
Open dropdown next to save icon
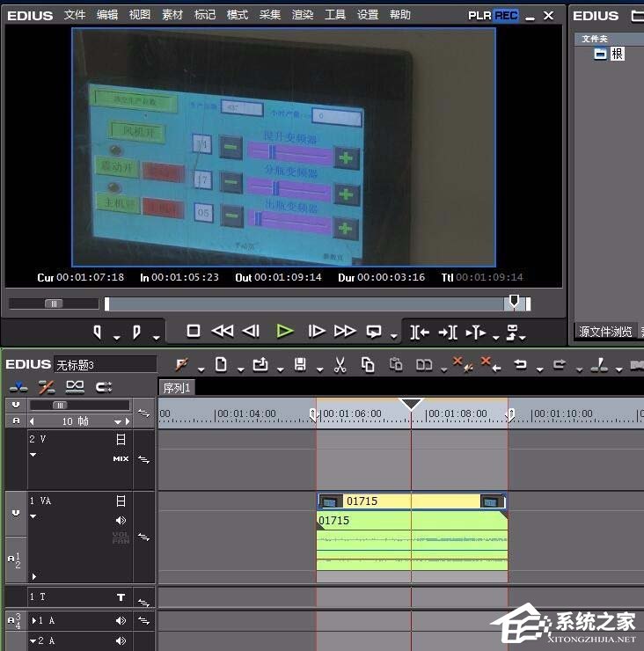point(319,369)
